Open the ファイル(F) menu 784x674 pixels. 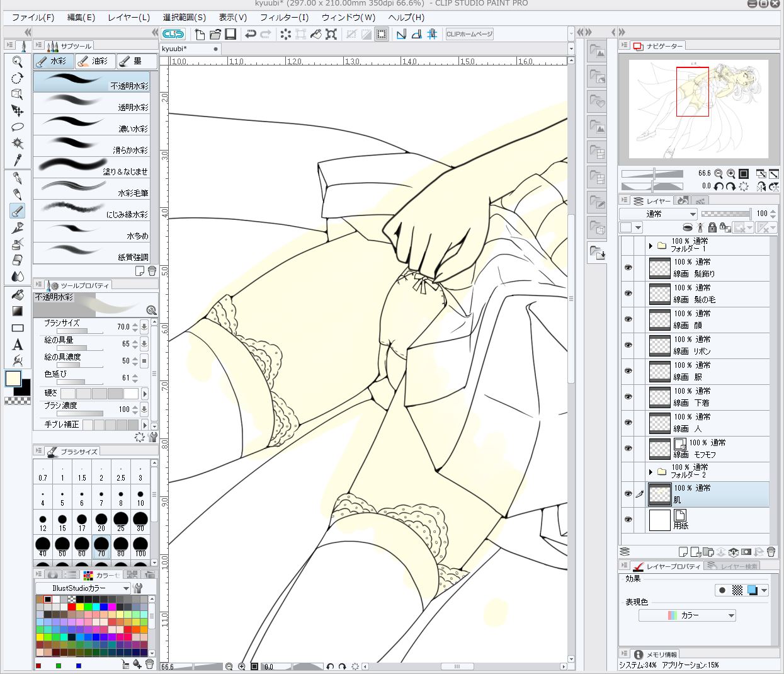point(33,18)
